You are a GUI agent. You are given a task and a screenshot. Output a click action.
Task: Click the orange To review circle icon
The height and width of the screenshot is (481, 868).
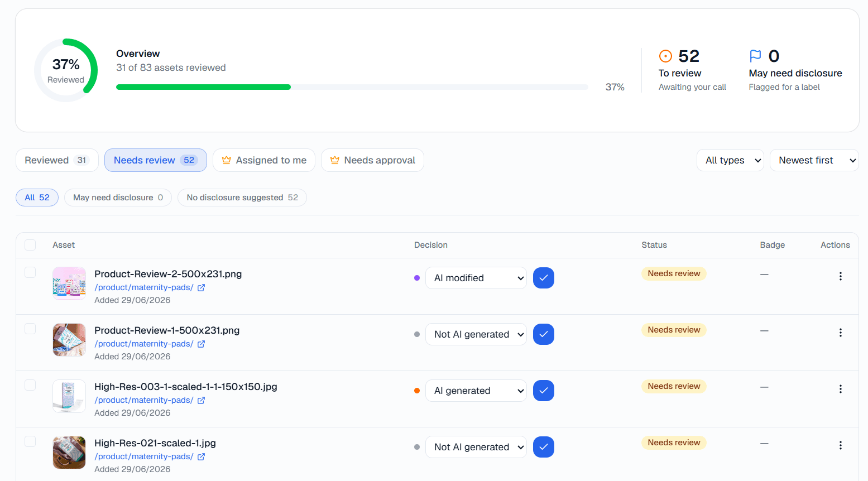coord(665,56)
